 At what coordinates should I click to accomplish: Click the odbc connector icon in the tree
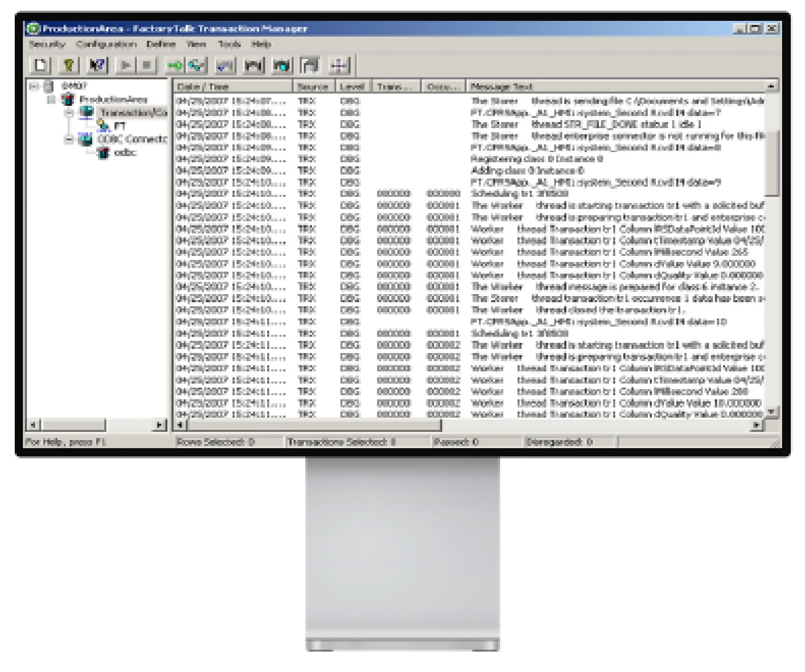pyautogui.click(x=104, y=152)
